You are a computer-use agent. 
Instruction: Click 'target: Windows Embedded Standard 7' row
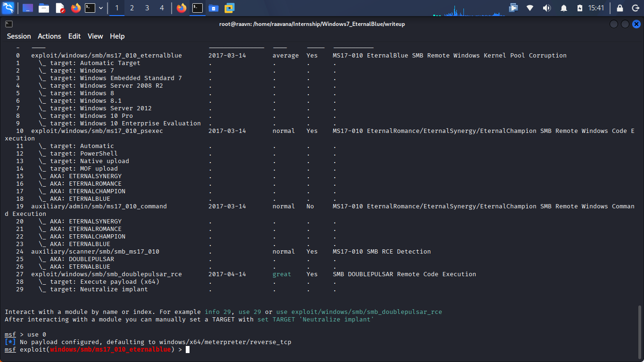pyautogui.click(x=110, y=78)
